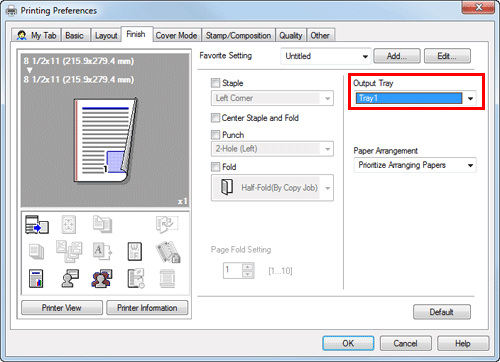Viewport: 500px width, 362px height.
Task: Open the Favorite Setting dropdown showing Untitled
Action: tap(326, 56)
